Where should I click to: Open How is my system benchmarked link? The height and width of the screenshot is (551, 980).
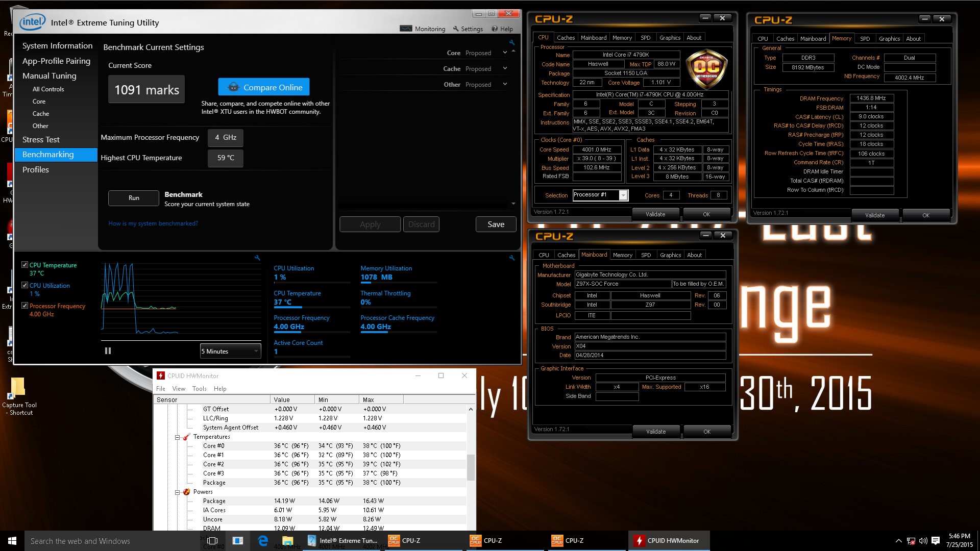(153, 223)
